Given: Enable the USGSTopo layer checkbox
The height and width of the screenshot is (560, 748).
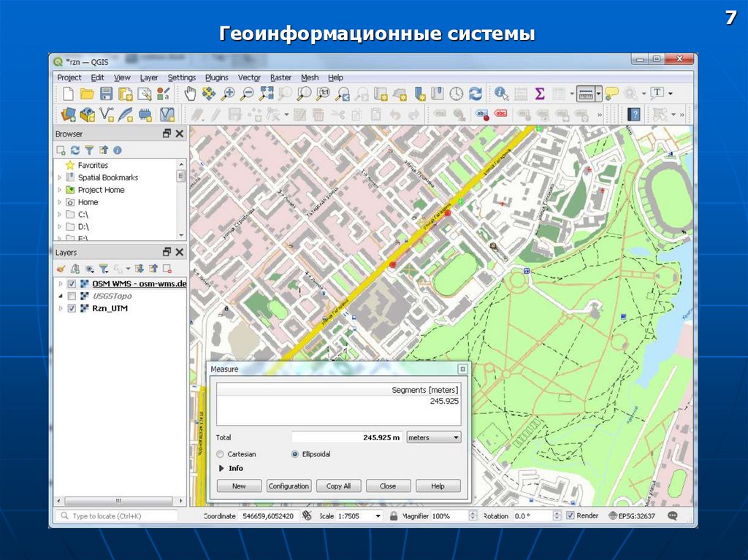Looking at the screenshot, I should (72, 296).
